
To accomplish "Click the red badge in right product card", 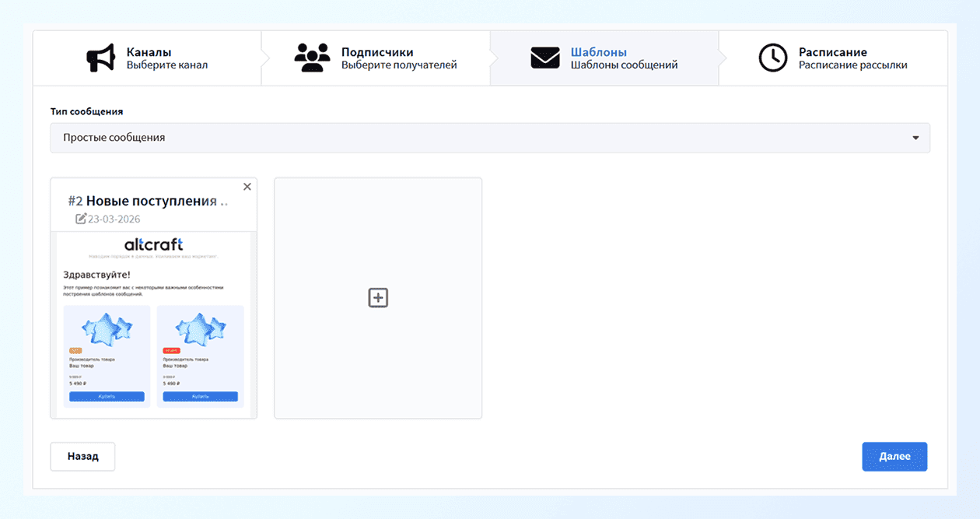I will click(x=170, y=351).
